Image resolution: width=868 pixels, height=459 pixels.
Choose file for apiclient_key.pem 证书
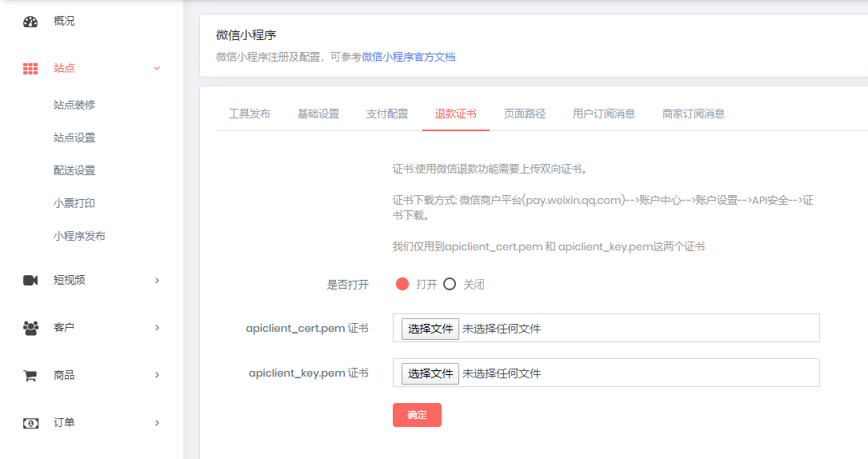(430, 373)
